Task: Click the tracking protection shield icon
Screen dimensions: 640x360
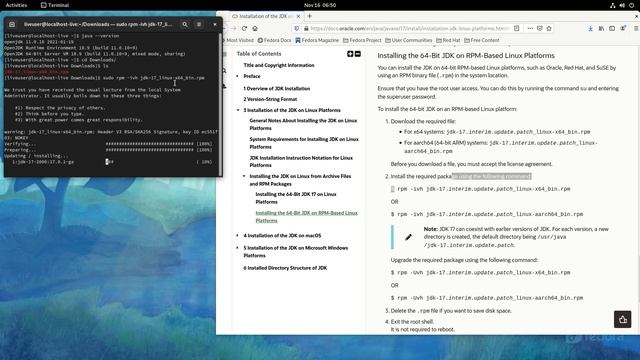Action: (297, 29)
